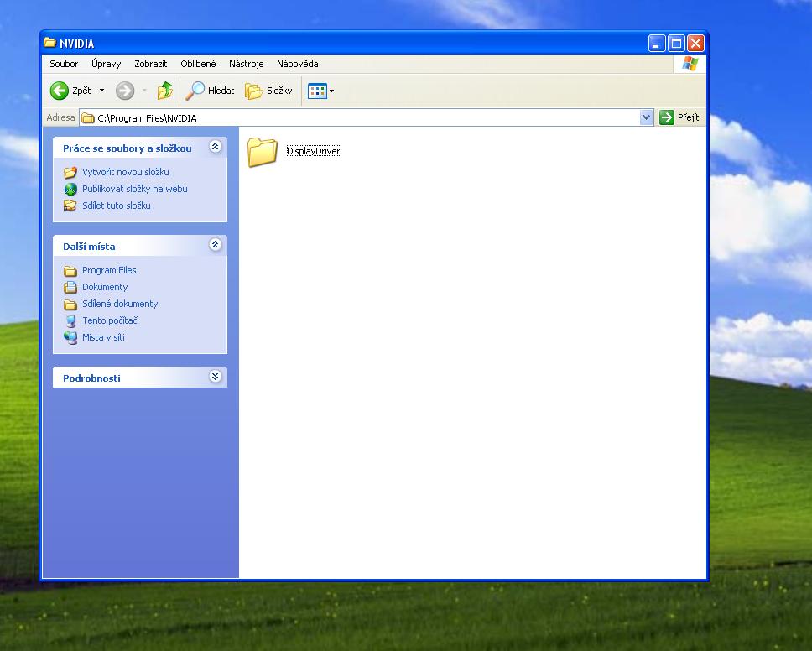Expand the Podrobnosti details panel
The width and height of the screenshot is (812, 651).
pos(215,377)
